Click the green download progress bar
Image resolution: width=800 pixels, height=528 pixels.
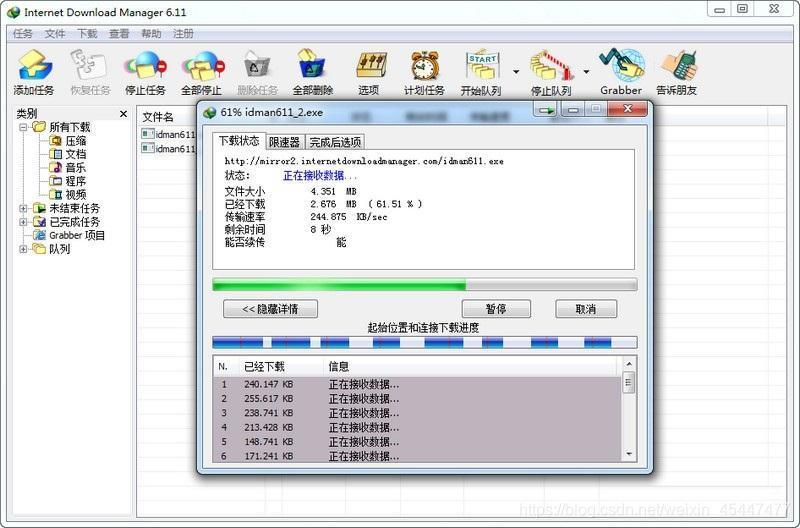(424, 285)
